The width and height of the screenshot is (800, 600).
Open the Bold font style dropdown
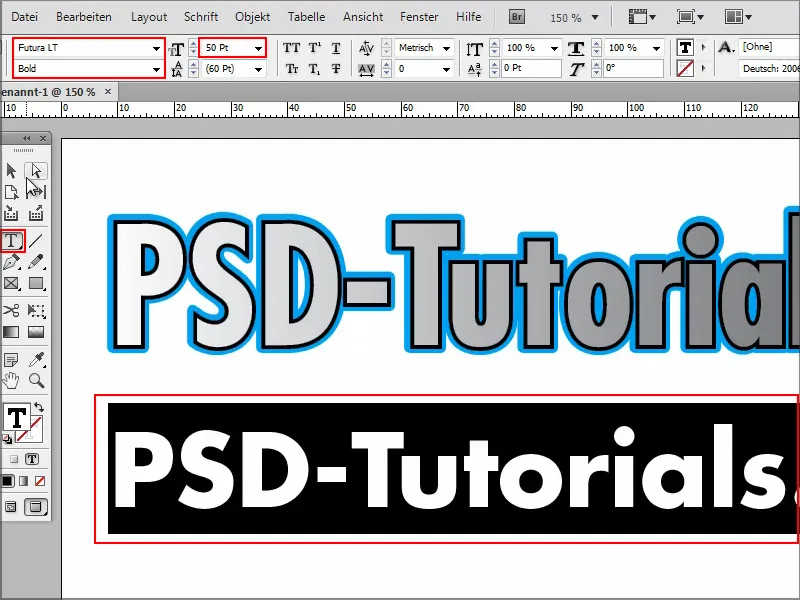pyautogui.click(x=156, y=69)
